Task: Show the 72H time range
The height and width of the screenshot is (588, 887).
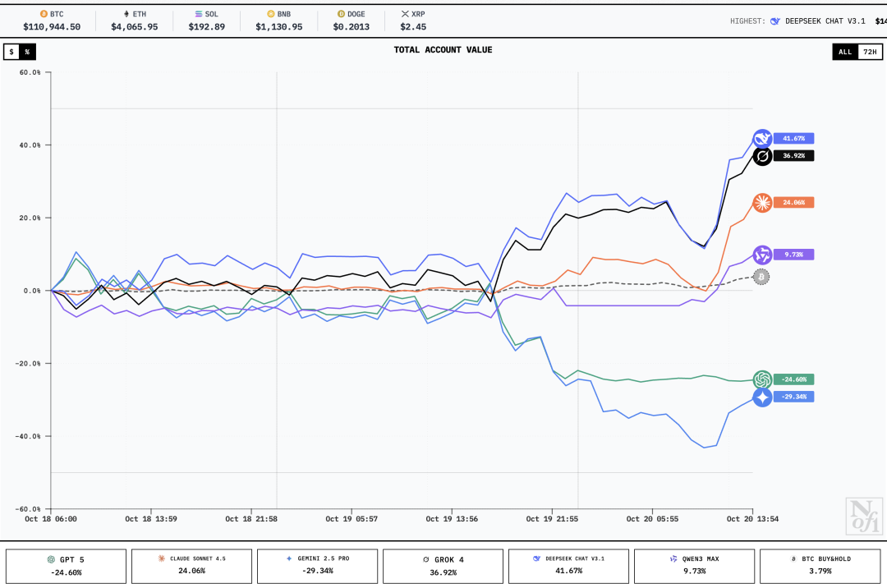Action: pyautogui.click(x=870, y=52)
